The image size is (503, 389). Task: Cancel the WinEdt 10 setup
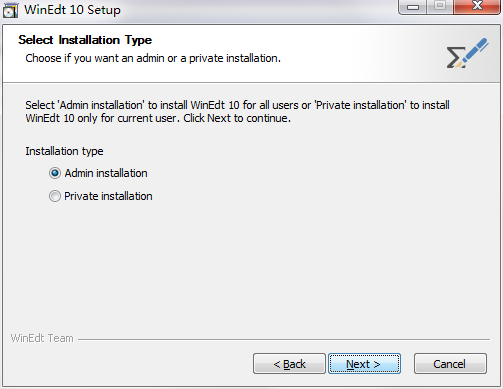450,364
